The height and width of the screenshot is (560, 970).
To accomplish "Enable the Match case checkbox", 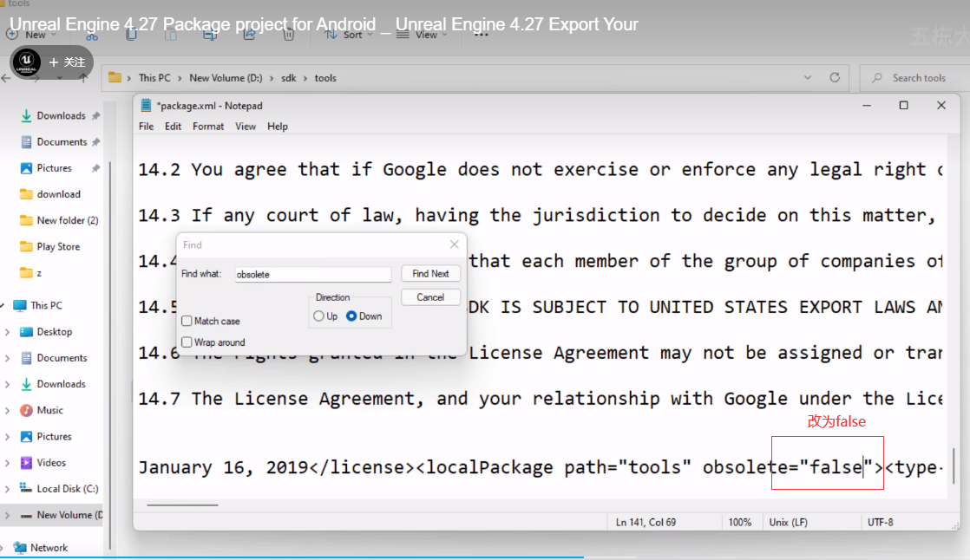I will (x=187, y=321).
